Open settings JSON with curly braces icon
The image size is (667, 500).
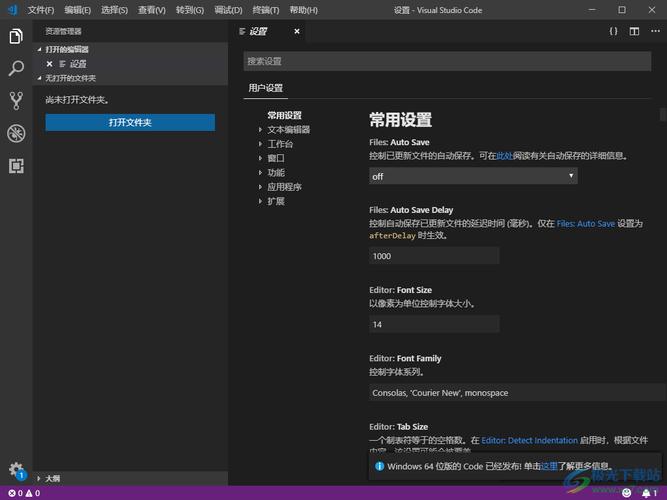613,31
